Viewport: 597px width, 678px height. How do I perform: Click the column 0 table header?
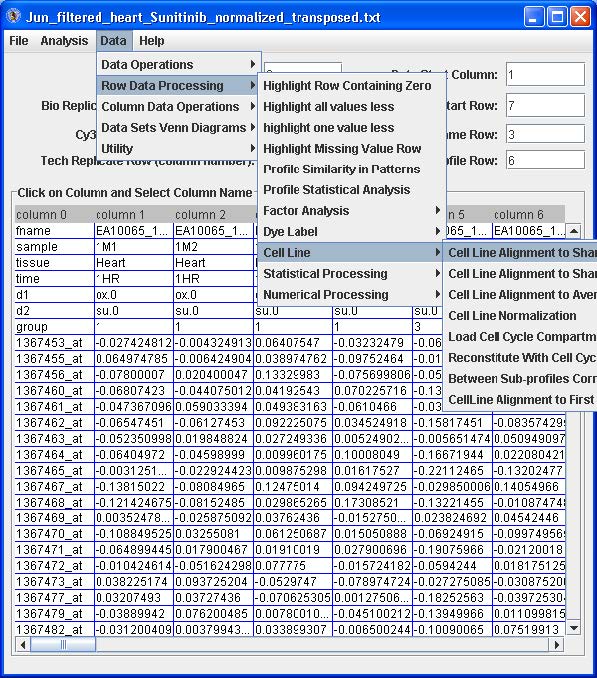54,214
